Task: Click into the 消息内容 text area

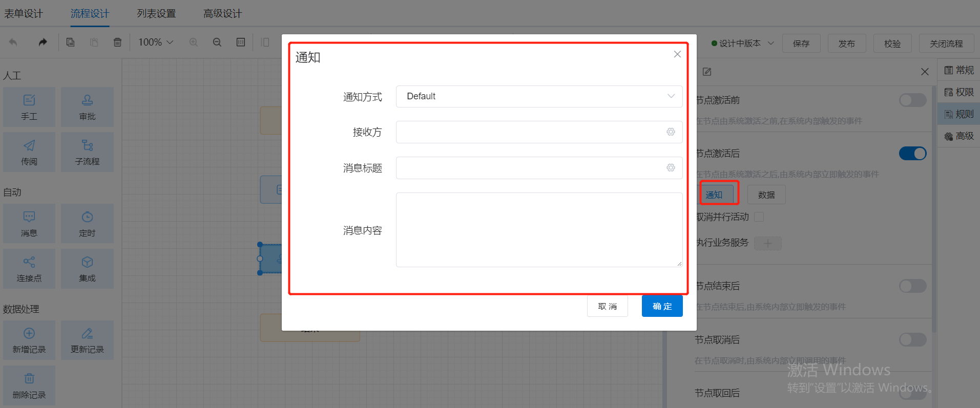Action: coord(539,230)
